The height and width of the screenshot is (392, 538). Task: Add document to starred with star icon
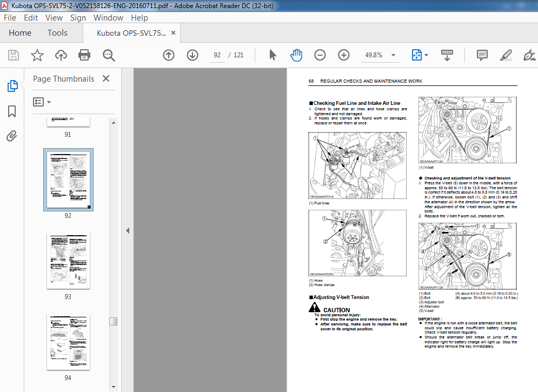(37, 55)
